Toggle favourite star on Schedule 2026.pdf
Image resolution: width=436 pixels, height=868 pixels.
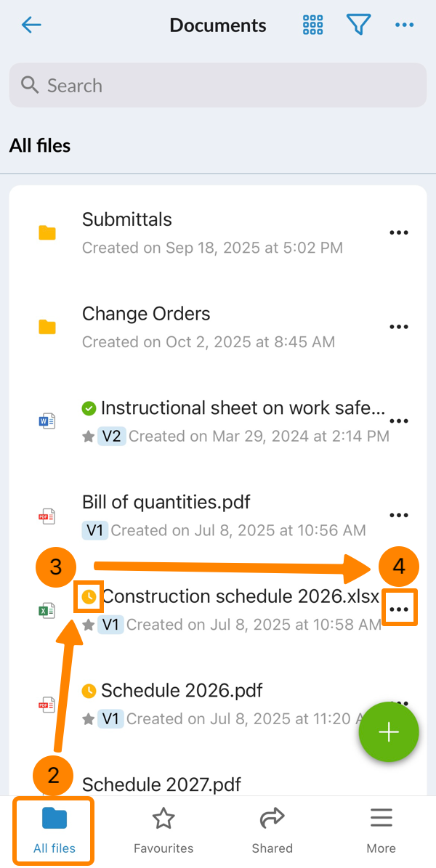click(x=89, y=719)
